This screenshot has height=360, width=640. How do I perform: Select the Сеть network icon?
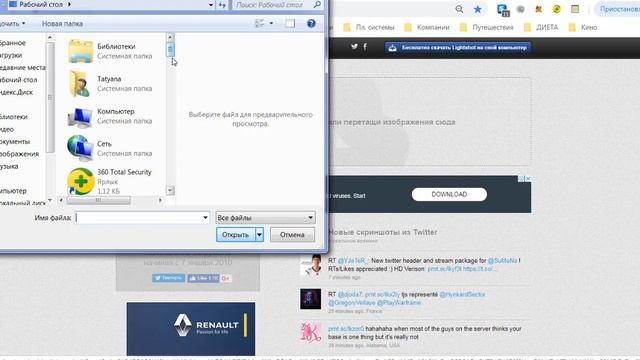coord(80,148)
